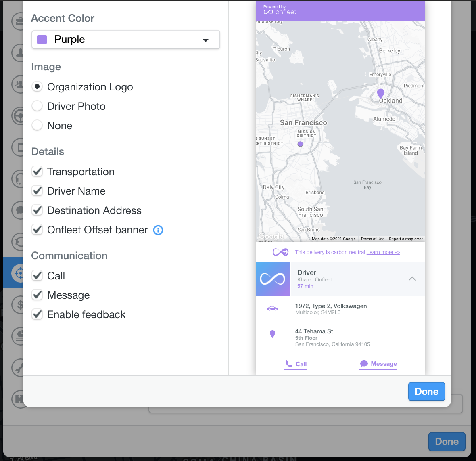This screenshot has height=461, width=476.
Task: Toggle the Enable feedback checkbox
Action: point(38,314)
